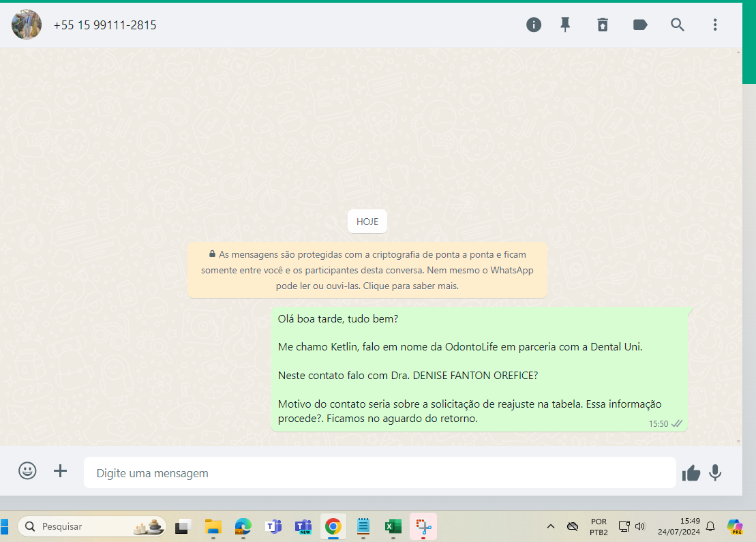Open attachment menu with plus icon
756x542 pixels.
(60, 470)
